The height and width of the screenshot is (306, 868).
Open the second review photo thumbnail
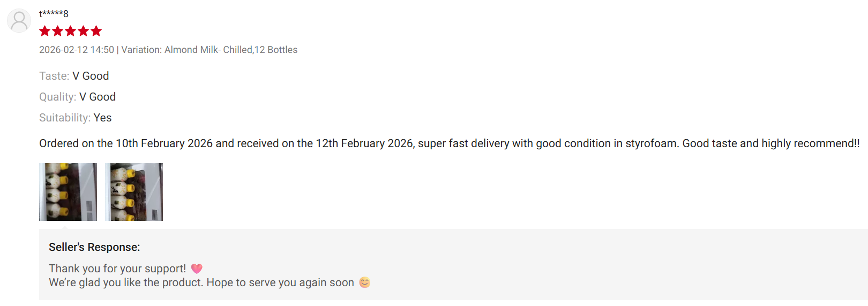[x=134, y=192]
